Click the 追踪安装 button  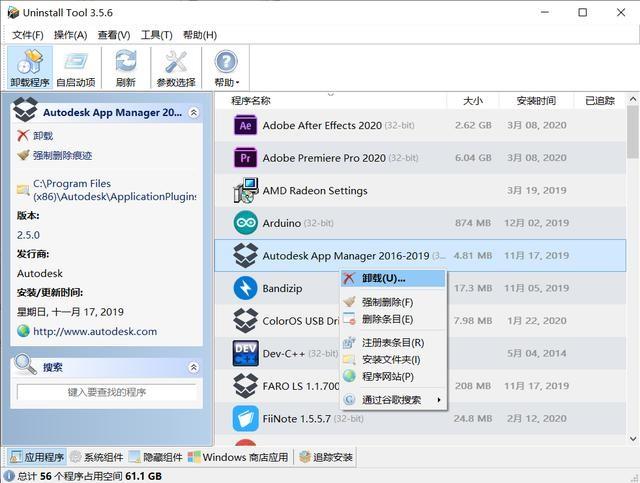tap(326, 457)
